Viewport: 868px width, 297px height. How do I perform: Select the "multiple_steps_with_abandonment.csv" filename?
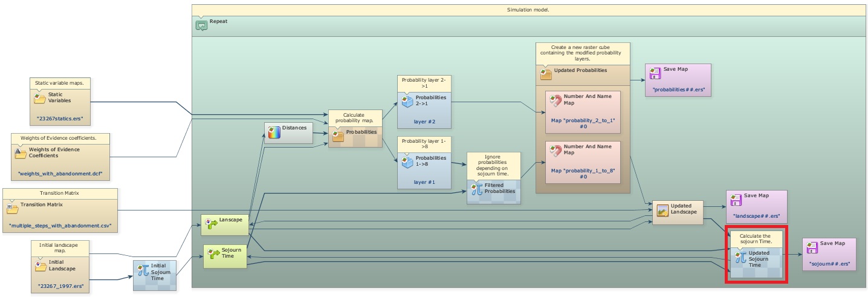click(x=60, y=227)
